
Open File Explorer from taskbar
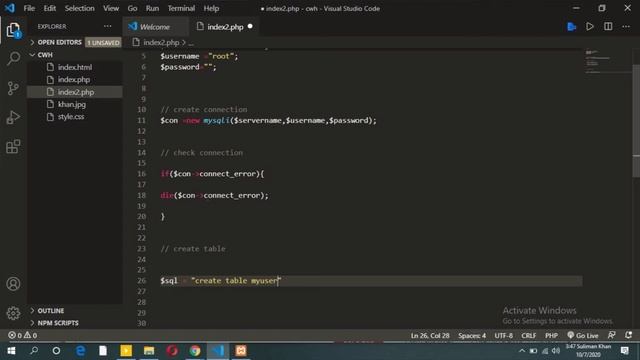(x=149, y=351)
